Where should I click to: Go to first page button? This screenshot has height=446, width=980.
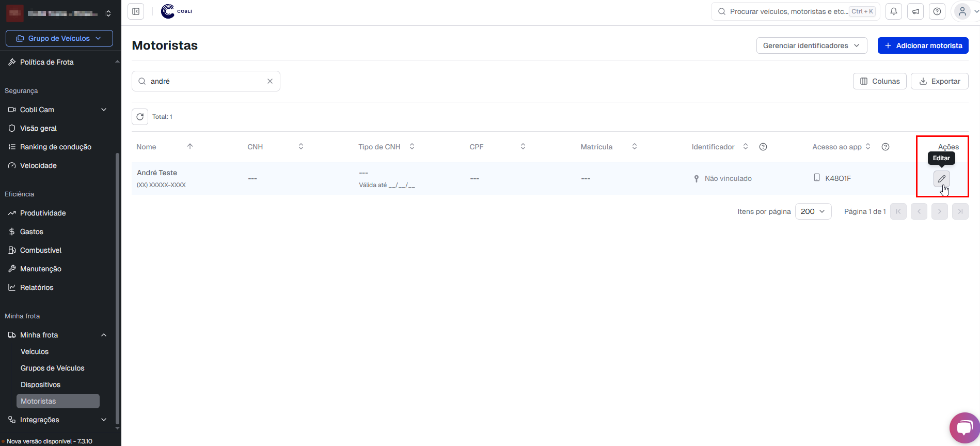click(x=898, y=211)
